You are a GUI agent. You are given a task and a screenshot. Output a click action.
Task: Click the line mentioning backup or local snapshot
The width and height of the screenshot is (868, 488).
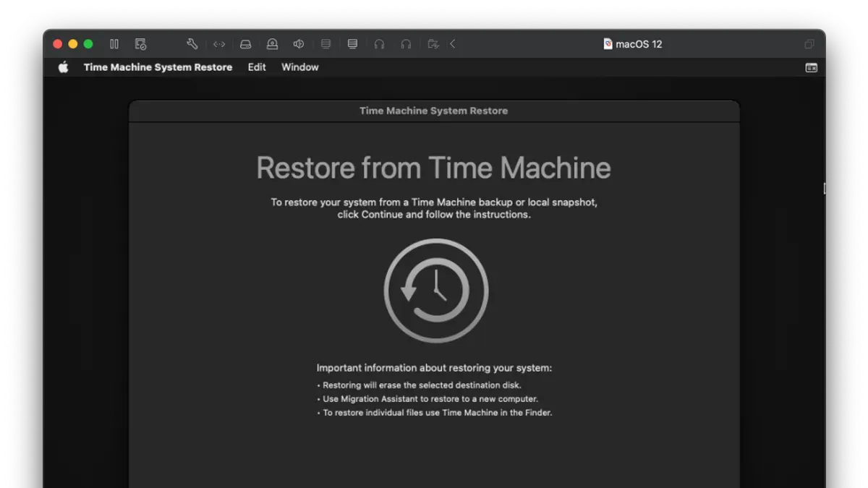coord(434,202)
